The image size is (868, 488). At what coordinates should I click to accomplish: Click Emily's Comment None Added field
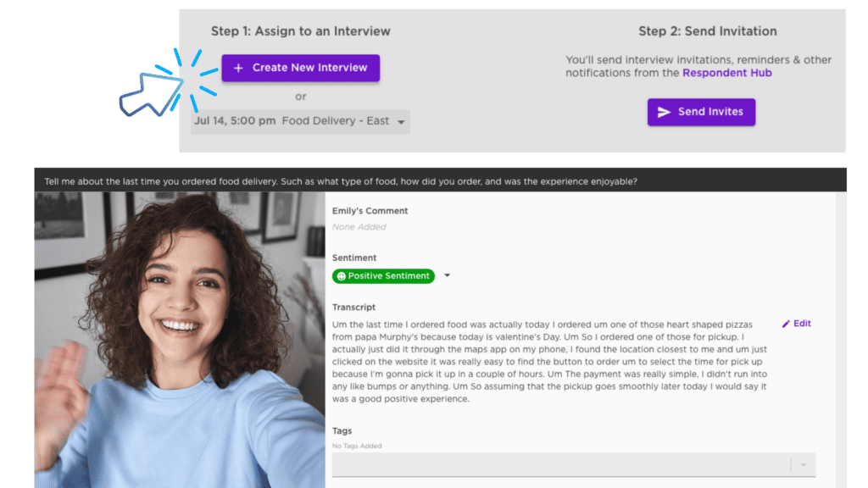coord(359,227)
